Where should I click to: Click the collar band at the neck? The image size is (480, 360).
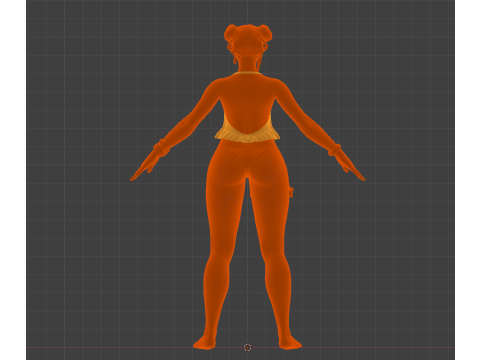(x=248, y=73)
